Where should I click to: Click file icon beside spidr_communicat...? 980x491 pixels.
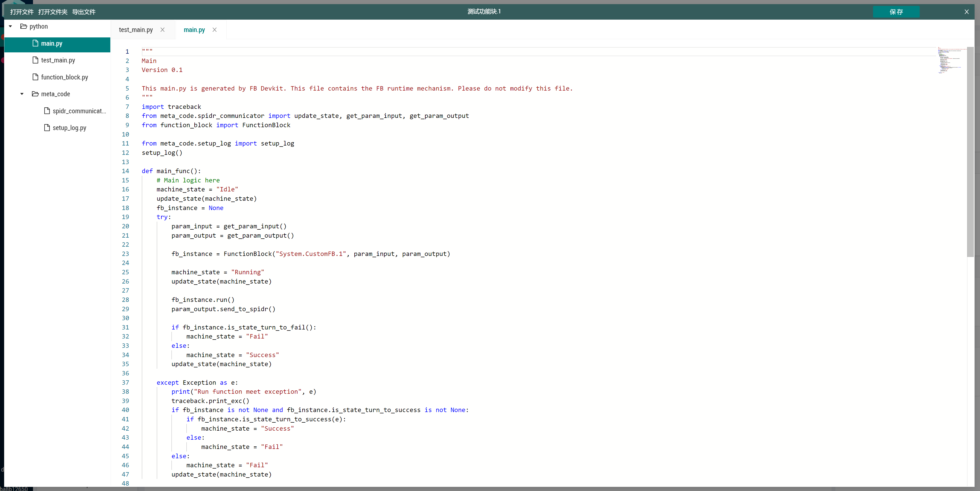[47, 110]
